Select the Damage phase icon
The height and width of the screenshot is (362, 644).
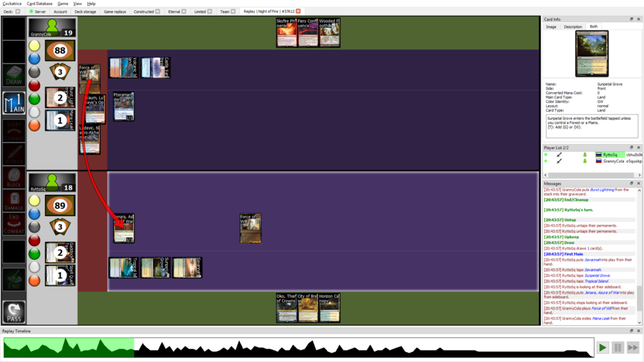tap(14, 200)
